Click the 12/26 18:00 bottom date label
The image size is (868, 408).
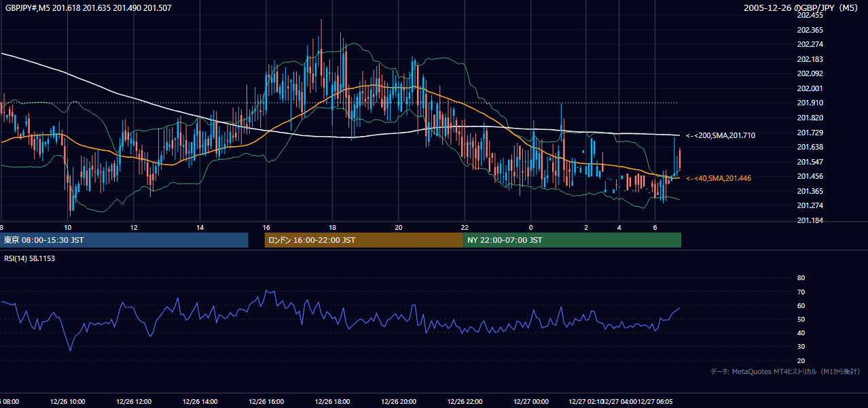pos(332,402)
